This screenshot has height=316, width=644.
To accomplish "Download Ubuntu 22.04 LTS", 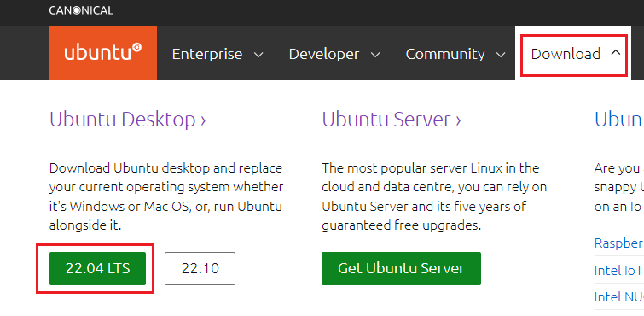I will click(98, 268).
